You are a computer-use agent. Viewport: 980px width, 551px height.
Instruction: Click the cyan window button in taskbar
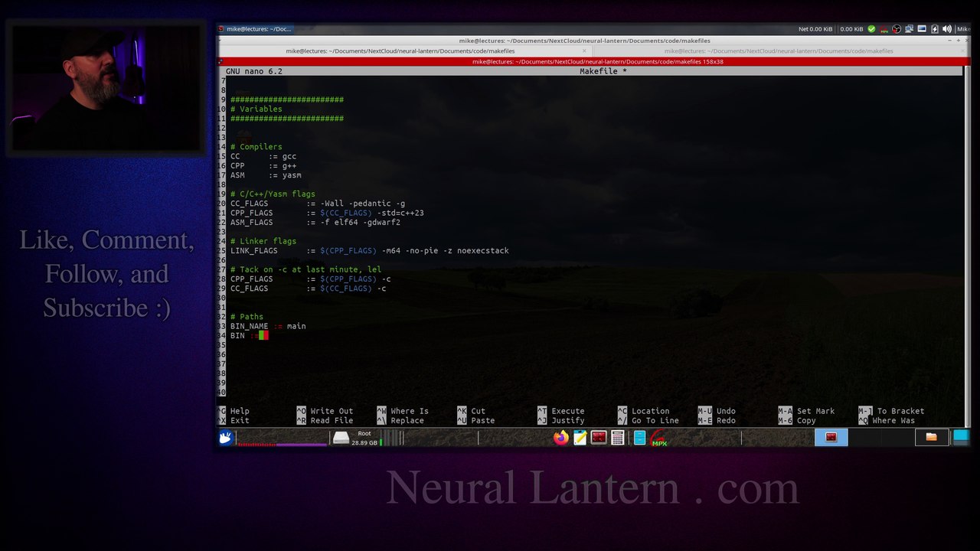pos(961,437)
